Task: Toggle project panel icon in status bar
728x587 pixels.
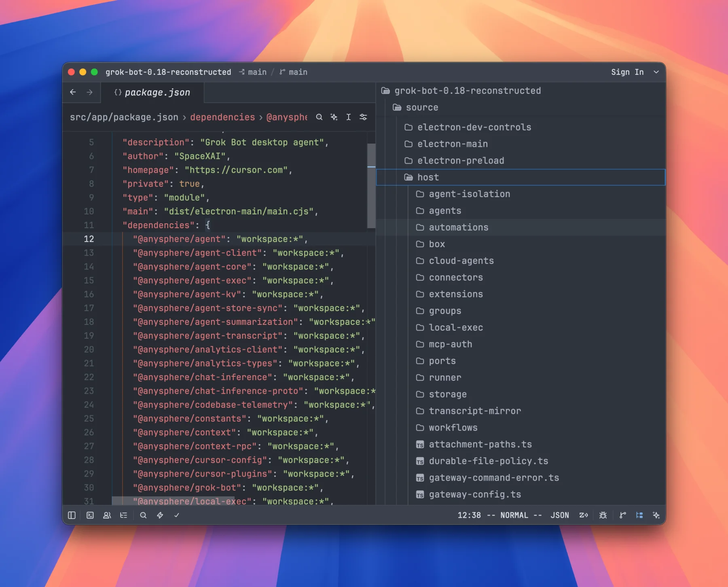Action: pos(639,515)
